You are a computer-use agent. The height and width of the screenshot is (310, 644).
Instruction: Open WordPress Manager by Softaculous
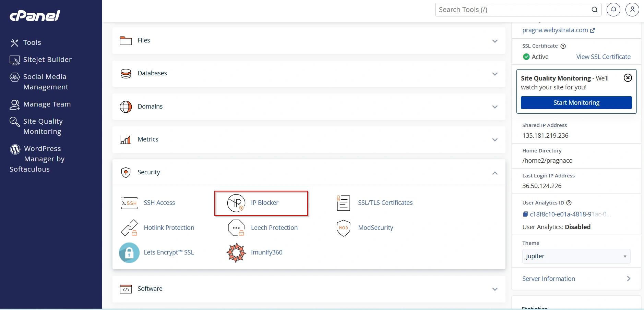[37, 159]
